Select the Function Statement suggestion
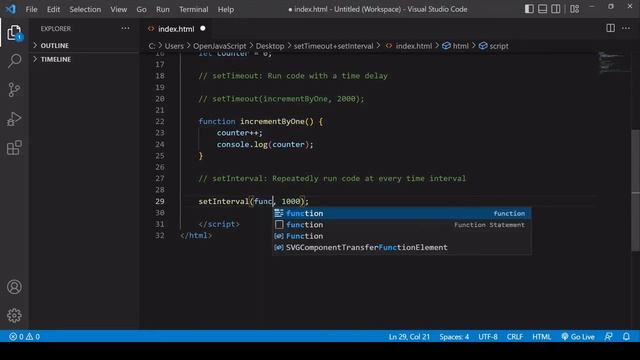Image resolution: width=640 pixels, height=360 pixels. [x=402, y=225]
